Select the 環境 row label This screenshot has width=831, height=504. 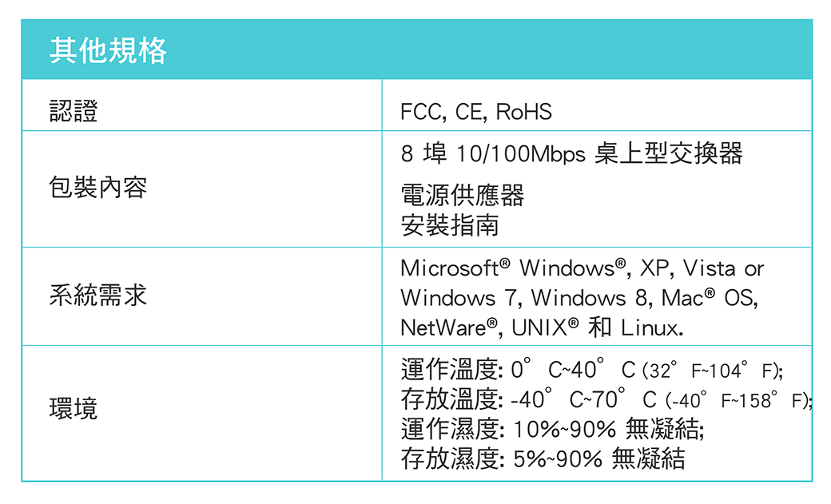pyautogui.click(x=74, y=409)
